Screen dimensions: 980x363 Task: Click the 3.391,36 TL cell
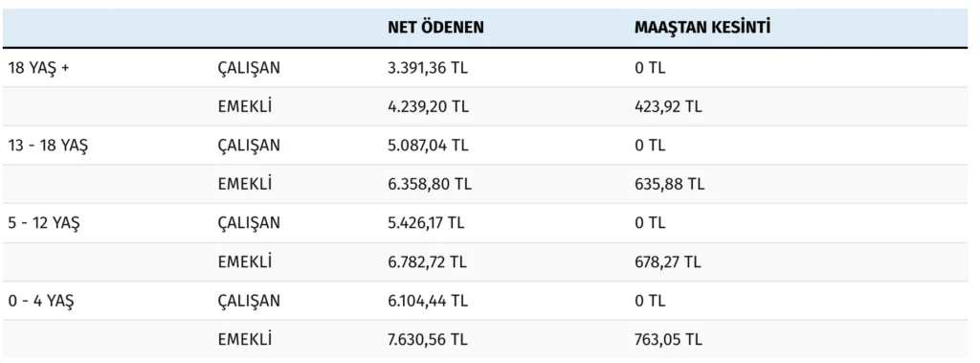click(428, 68)
